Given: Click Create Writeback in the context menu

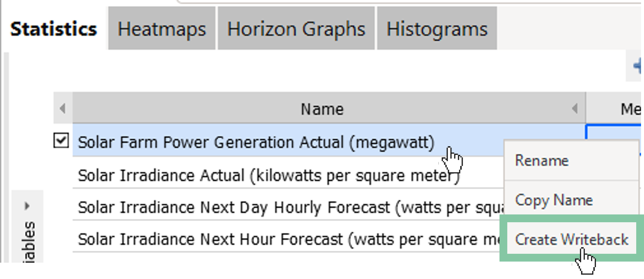Looking at the screenshot, I should 571,239.
